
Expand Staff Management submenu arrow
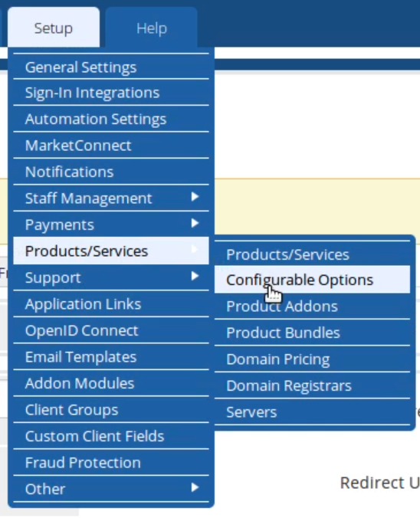coord(195,197)
